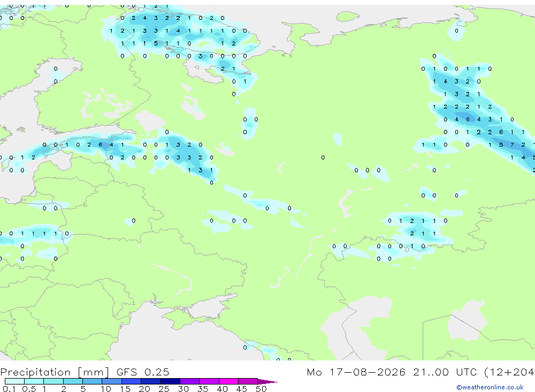Click the legend label '0.5'
This screenshot has height=392, width=535.
[x=29, y=389]
